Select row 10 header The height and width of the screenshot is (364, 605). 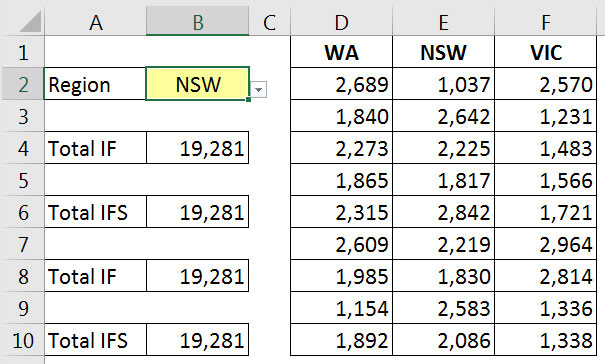click(22, 340)
